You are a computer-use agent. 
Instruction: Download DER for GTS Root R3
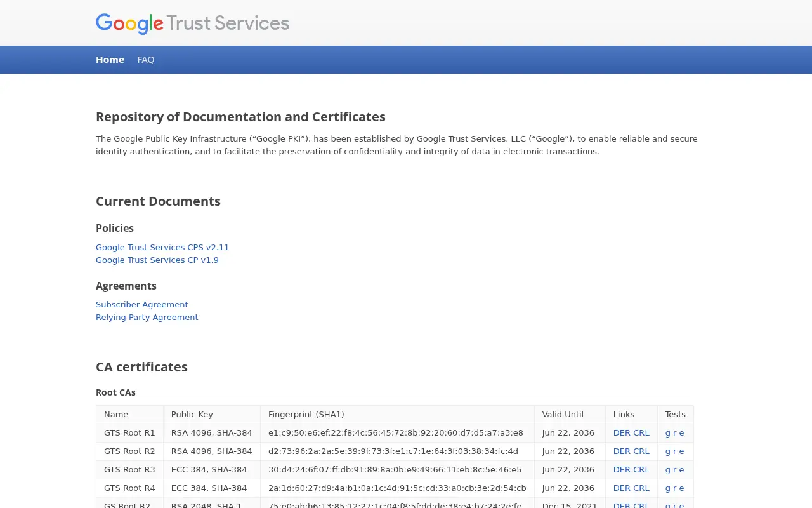click(x=622, y=470)
